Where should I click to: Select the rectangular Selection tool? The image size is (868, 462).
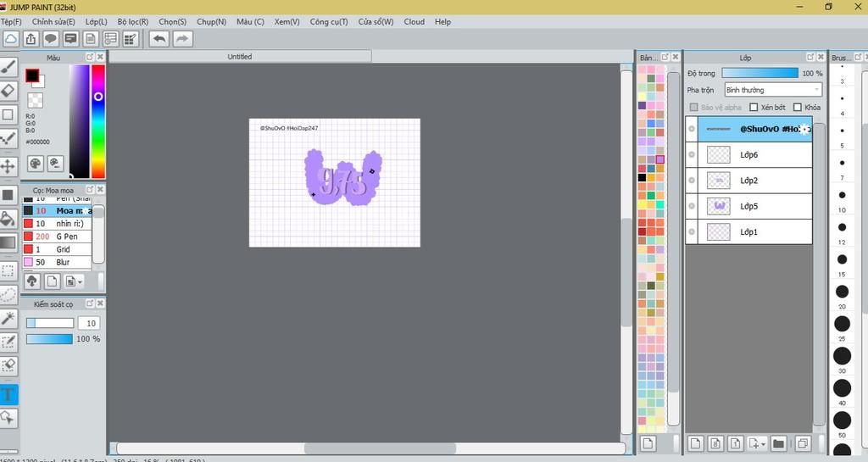tap(8, 271)
